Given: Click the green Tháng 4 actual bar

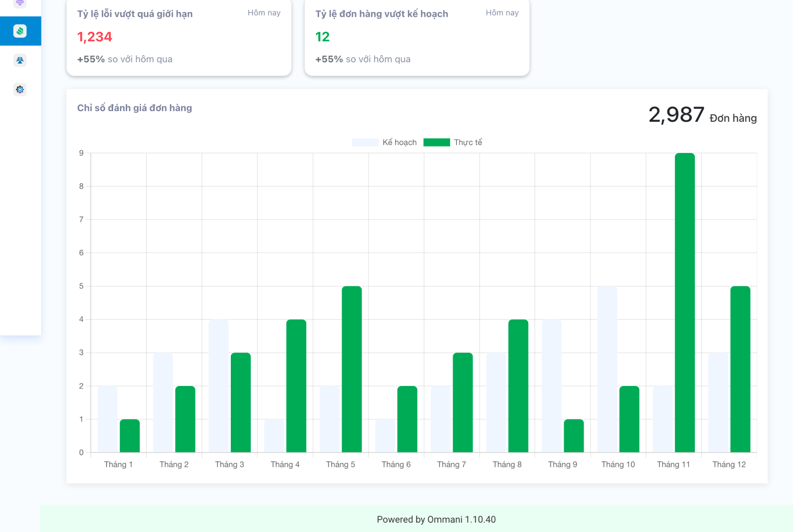Looking at the screenshot, I should (x=296, y=386).
